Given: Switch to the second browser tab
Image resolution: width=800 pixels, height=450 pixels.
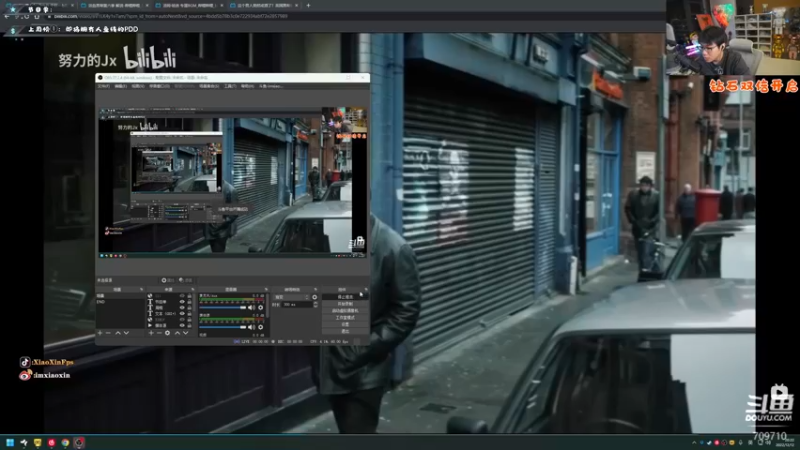Looking at the screenshot, I should click(x=115, y=5).
